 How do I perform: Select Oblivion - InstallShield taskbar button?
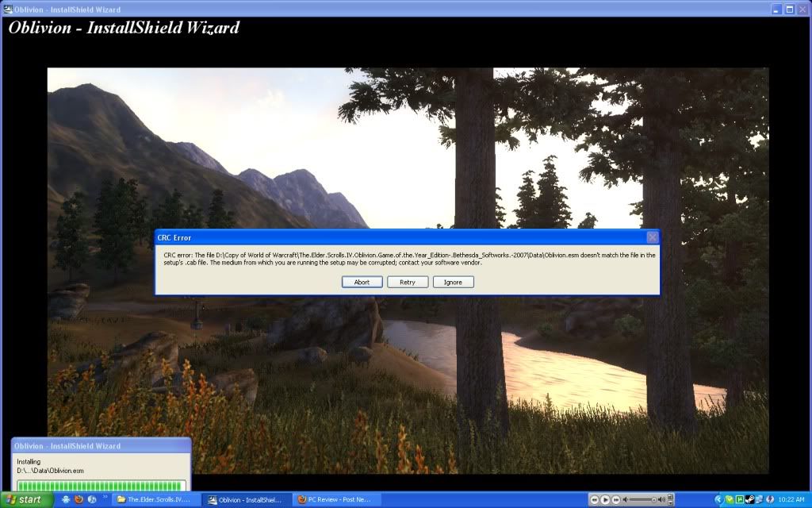point(246,500)
